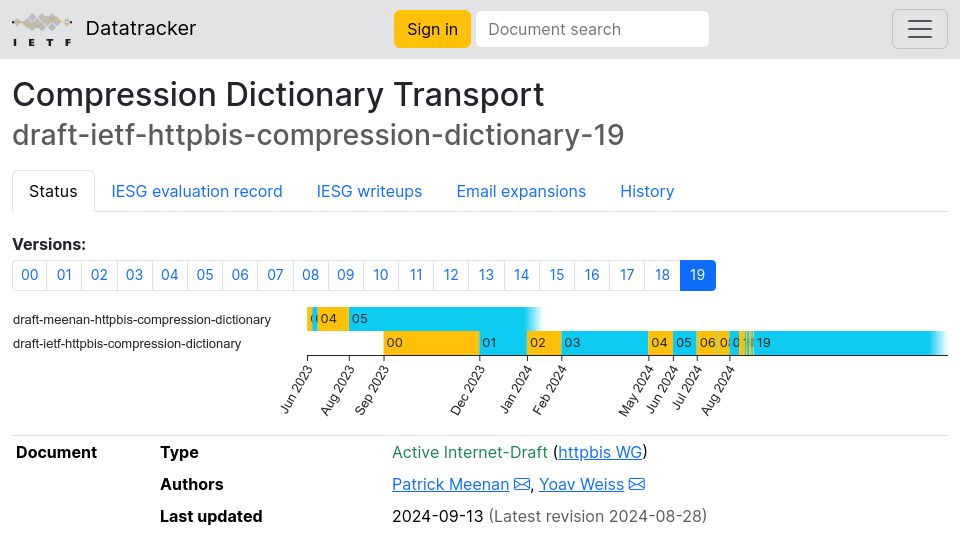Select the active version 19 button
This screenshot has width=960, height=540.
tap(697, 275)
